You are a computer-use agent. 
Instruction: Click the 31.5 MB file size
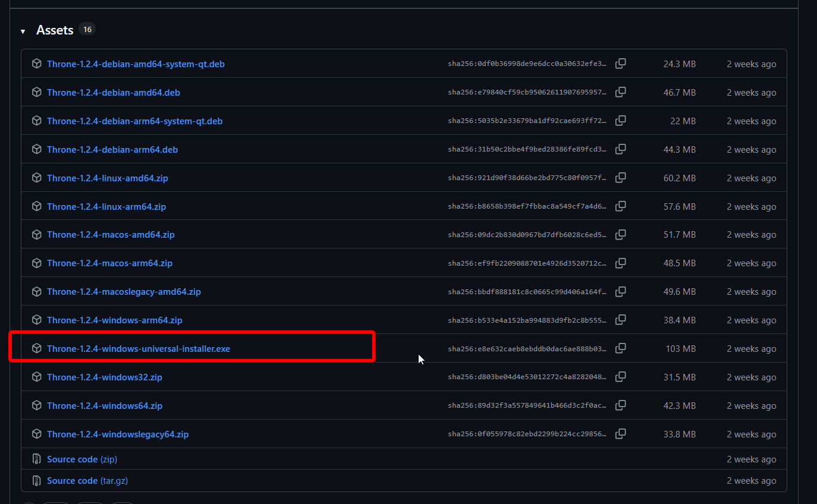click(x=680, y=377)
